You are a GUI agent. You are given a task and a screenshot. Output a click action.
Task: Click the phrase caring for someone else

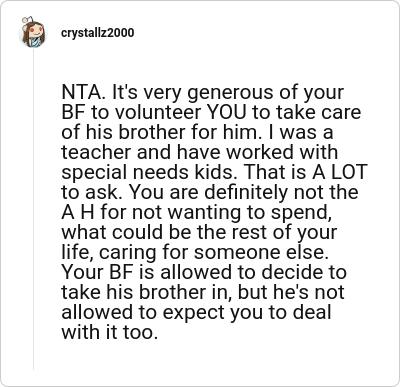tap(213, 252)
